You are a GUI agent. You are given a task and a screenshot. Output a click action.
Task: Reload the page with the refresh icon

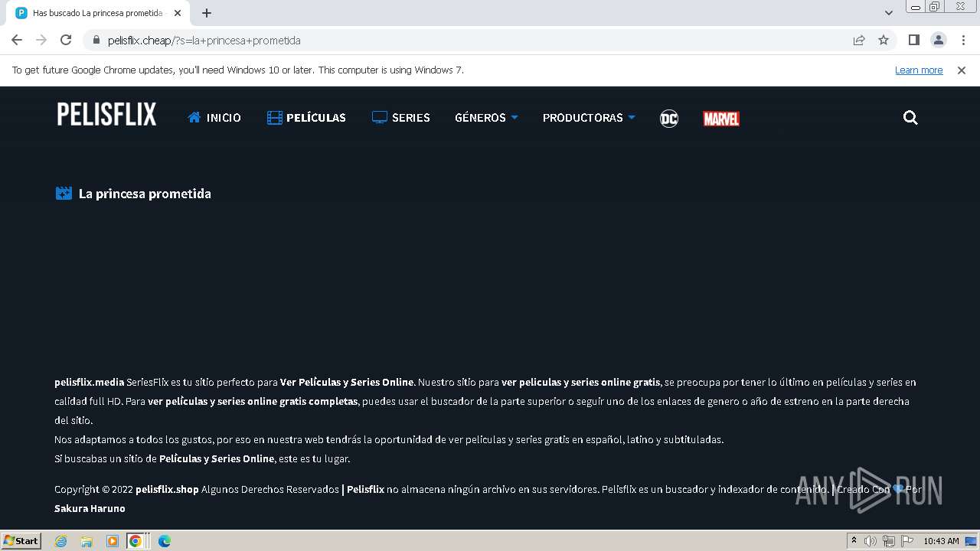pos(66,41)
